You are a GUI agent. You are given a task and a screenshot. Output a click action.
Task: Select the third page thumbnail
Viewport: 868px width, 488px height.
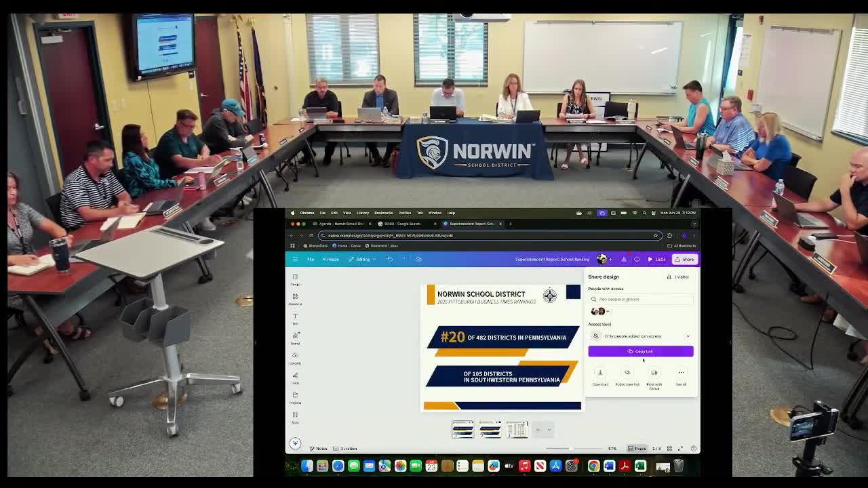pos(517,430)
